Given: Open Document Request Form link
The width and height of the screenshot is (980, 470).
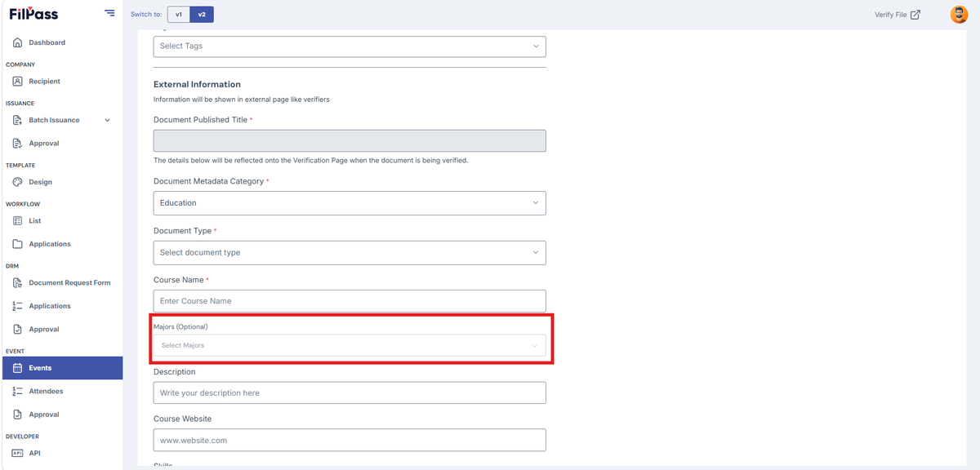Looking at the screenshot, I should pos(69,283).
